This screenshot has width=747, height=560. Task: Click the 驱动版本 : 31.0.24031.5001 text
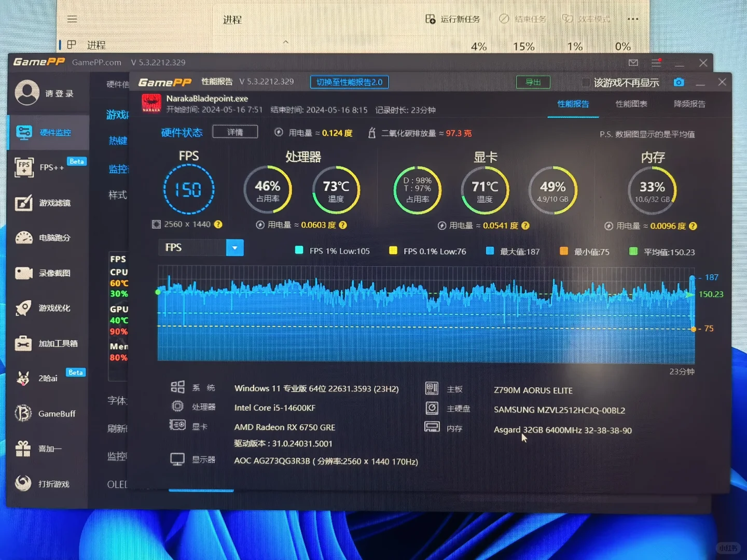click(x=283, y=444)
